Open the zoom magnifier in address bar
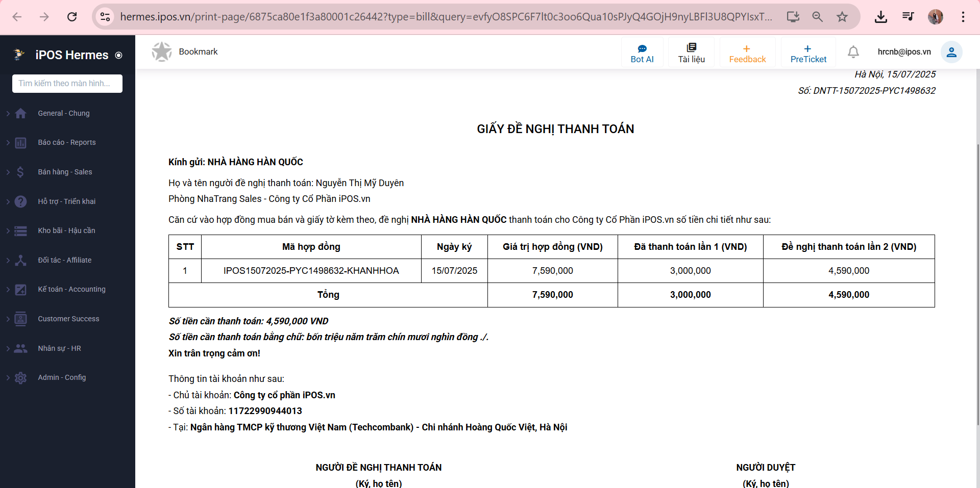Viewport: 980px width, 488px height. (x=818, y=17)
